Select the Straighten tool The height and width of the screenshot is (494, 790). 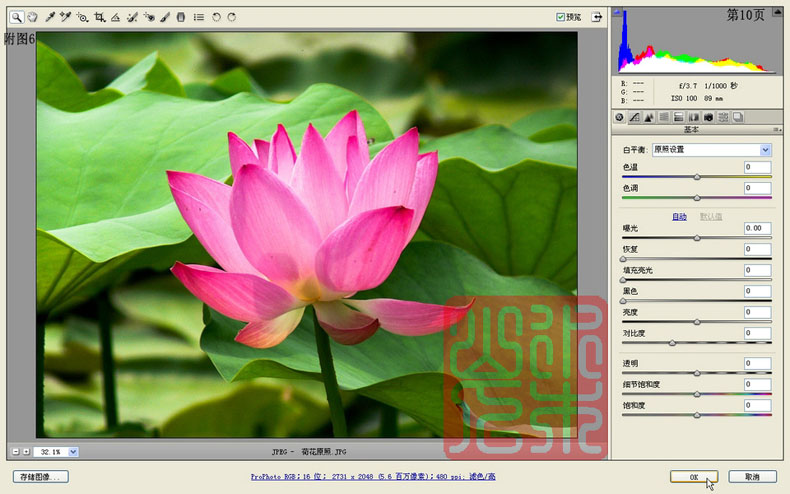[115, 17]
